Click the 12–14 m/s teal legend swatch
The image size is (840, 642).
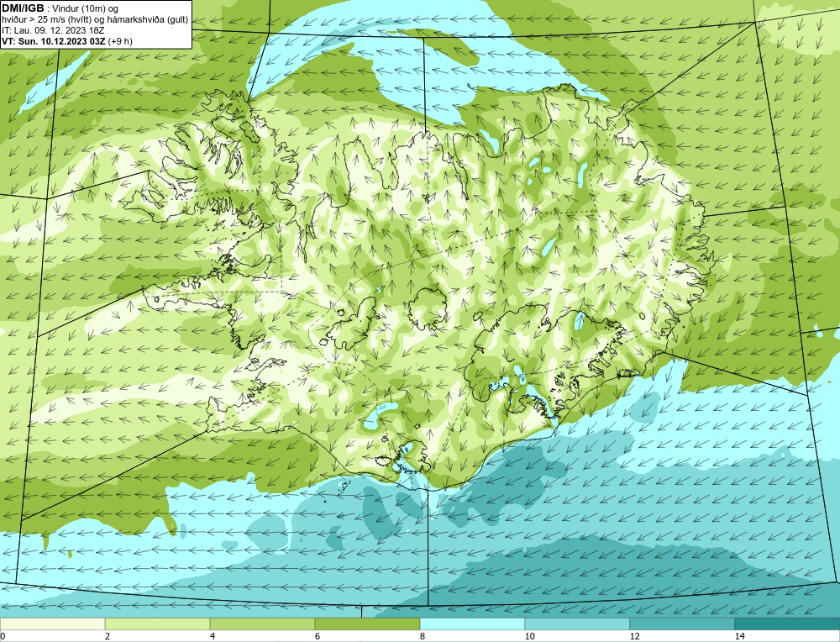click(682, 624)
